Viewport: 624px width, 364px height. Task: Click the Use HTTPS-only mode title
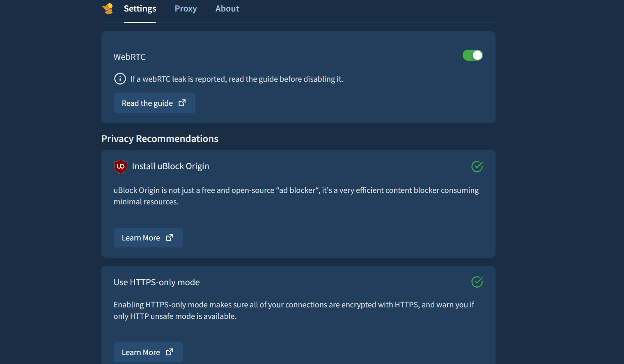pos(156,282)
